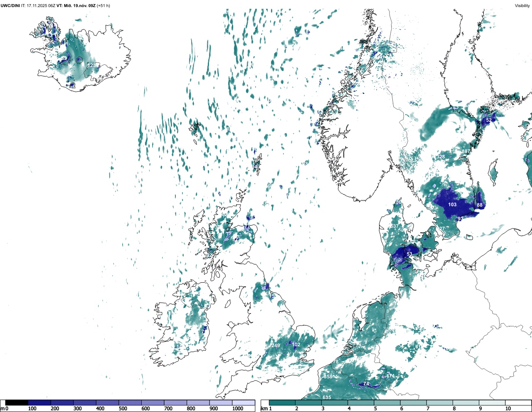Click the initial time '17.11.2025 06Z'

tap(41, 5)
